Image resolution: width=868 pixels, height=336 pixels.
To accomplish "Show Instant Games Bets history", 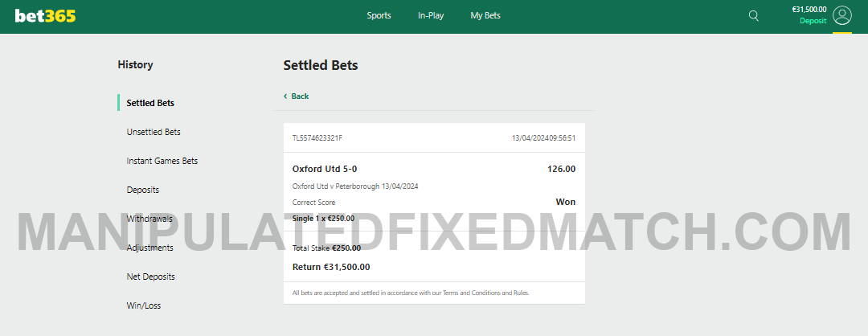I will click(x=162, y=161).
